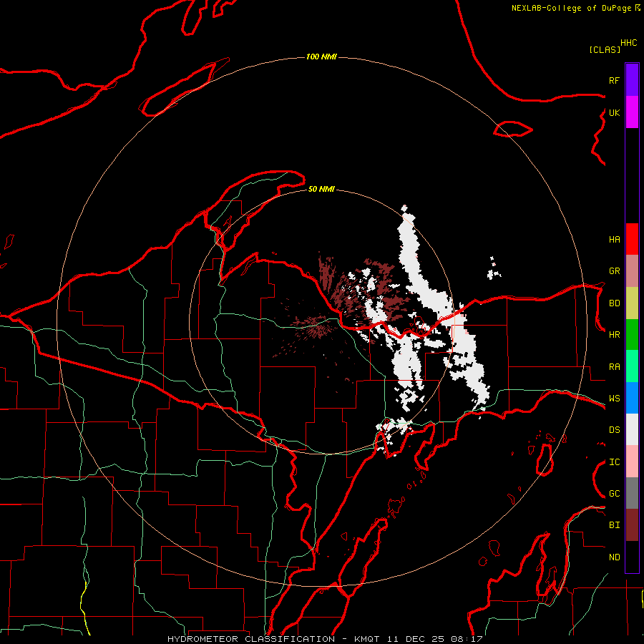Click the GR pinkish legend swatch

[x=632, y=271]
